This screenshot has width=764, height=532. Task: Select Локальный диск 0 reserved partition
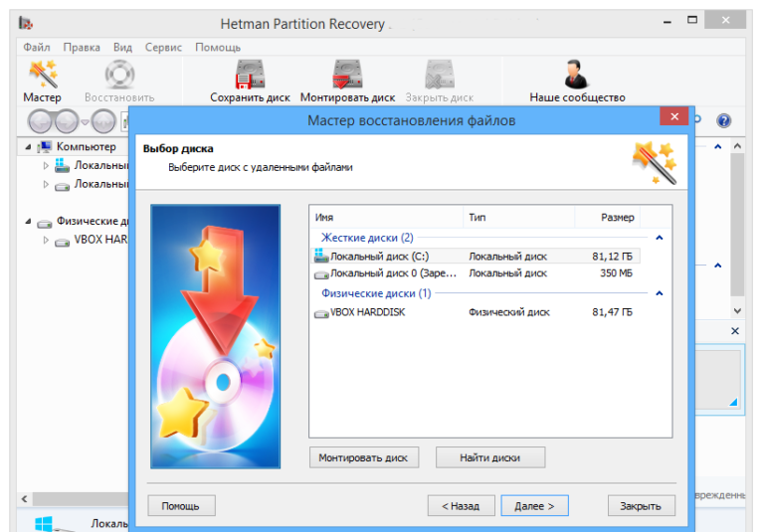pos(388,272)
